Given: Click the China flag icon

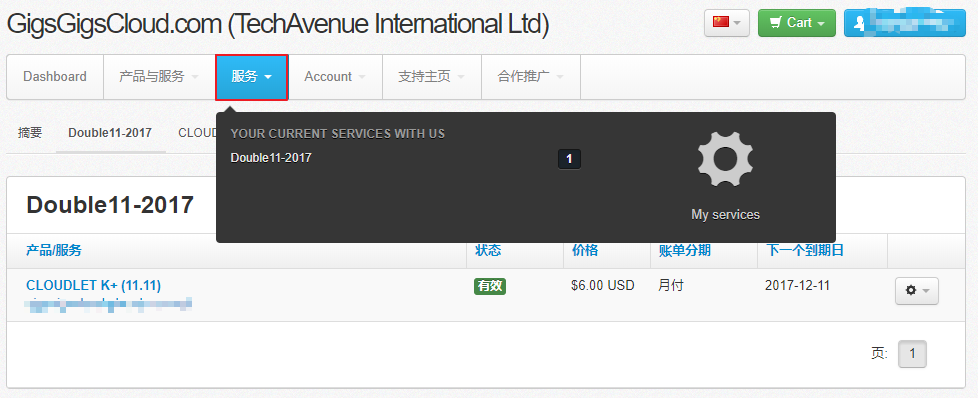Looking at the screenshot, I should pos(721,22).
